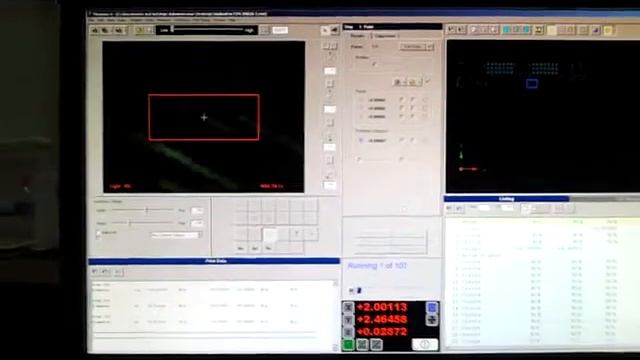
Task: Select the pointer tool icon above tool column
Action: tap(325, 30)
